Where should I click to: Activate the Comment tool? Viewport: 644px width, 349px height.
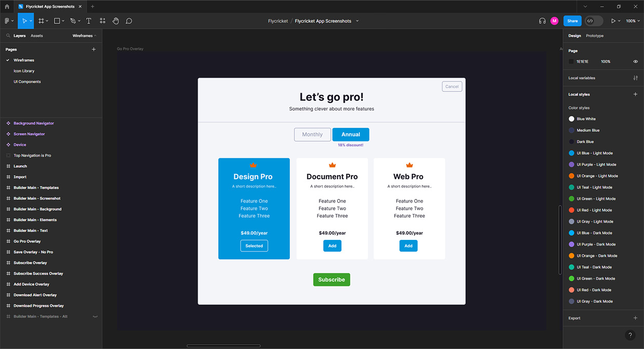[129, 21]
